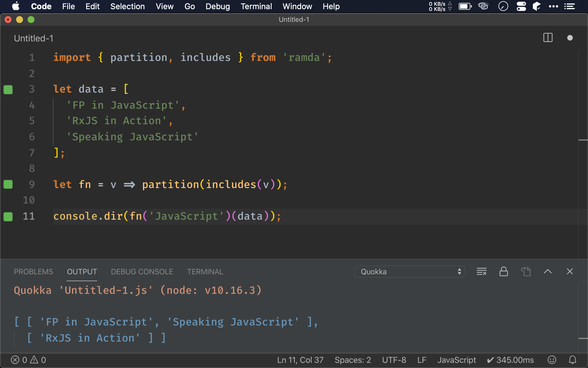This screenshot has width=588, height=368.
Task: Click the unsaved changes dot icon
Action: (x=570, y=38)
